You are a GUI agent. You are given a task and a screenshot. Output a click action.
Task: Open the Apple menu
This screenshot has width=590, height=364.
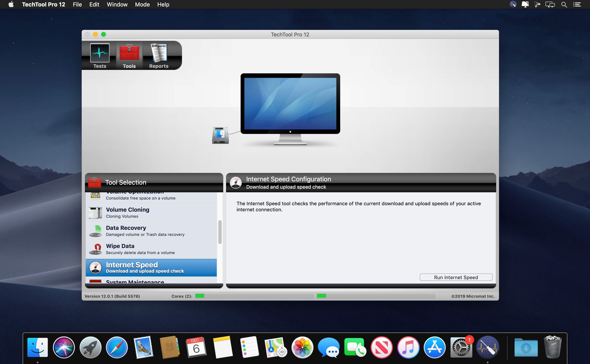coord(11,4)
